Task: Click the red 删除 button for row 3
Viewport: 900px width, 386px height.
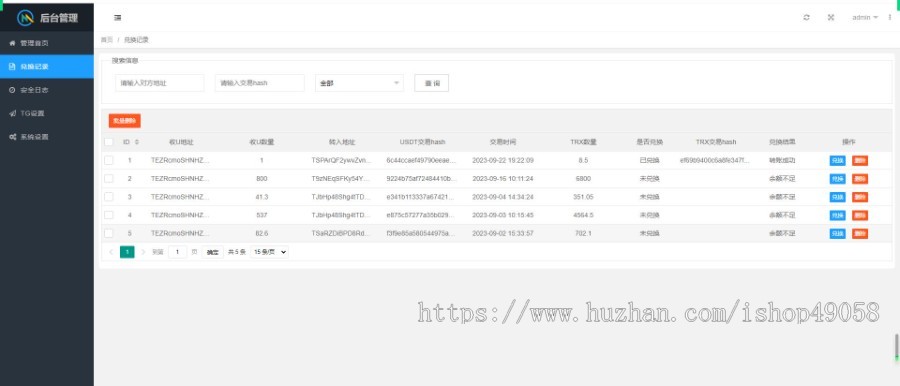Action: [860, 197]
